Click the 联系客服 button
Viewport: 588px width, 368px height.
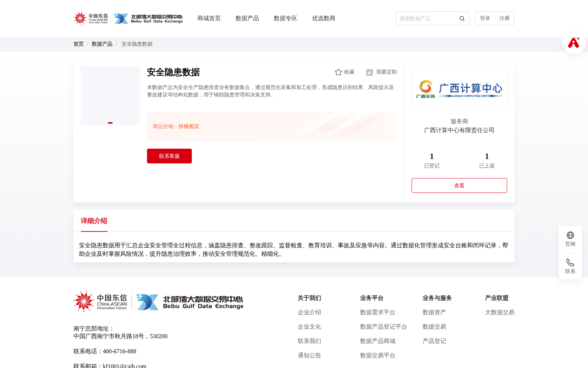[x=169, y=156]
